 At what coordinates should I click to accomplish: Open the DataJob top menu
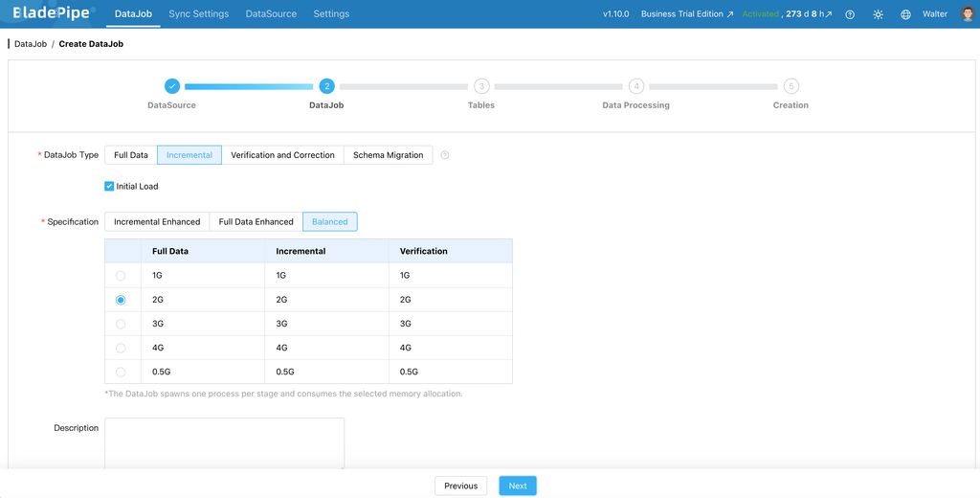[x=133, y=13]
